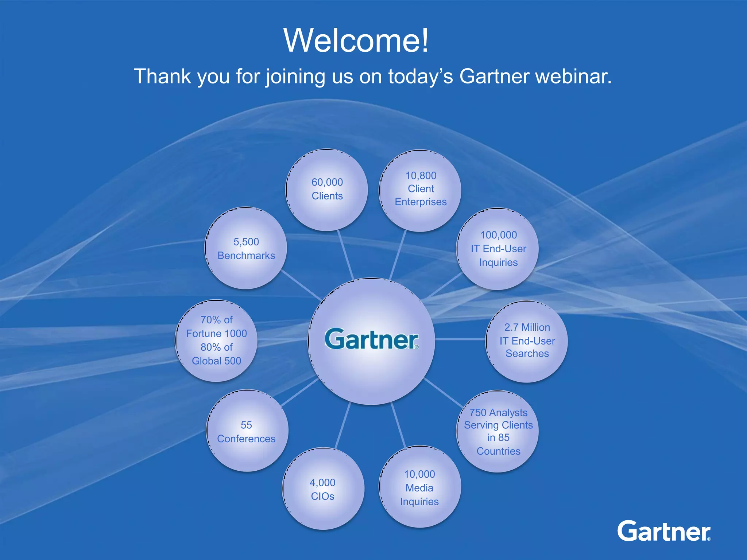This screenshot has width=747, height=560.
Task: Click the white Gartner logo in the corner
Action: (x=664, y=531)
